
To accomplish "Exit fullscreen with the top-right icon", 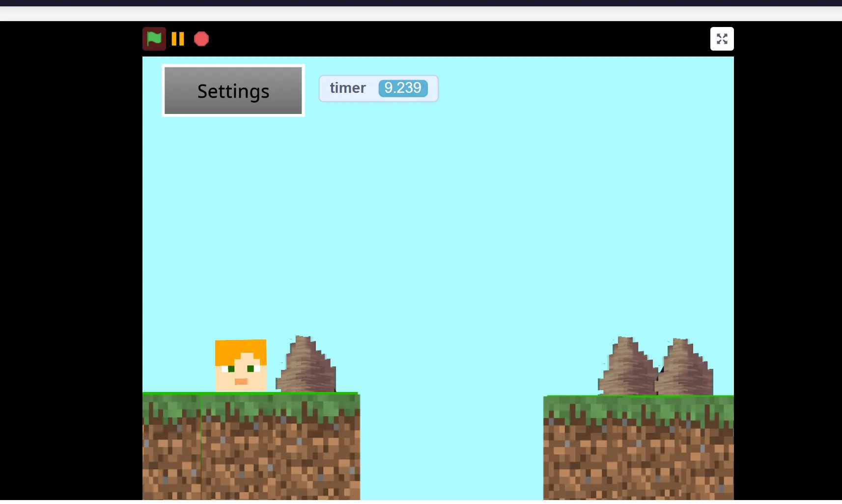I will tap(722, 39).
